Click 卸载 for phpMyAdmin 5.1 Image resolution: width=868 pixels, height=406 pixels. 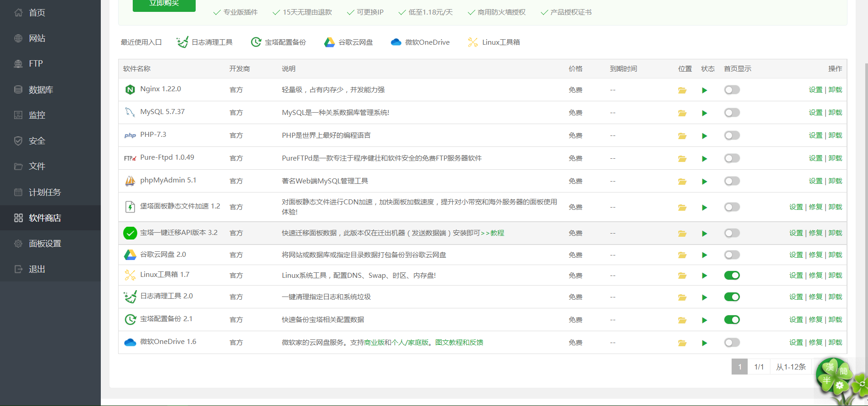pos(835,181)
